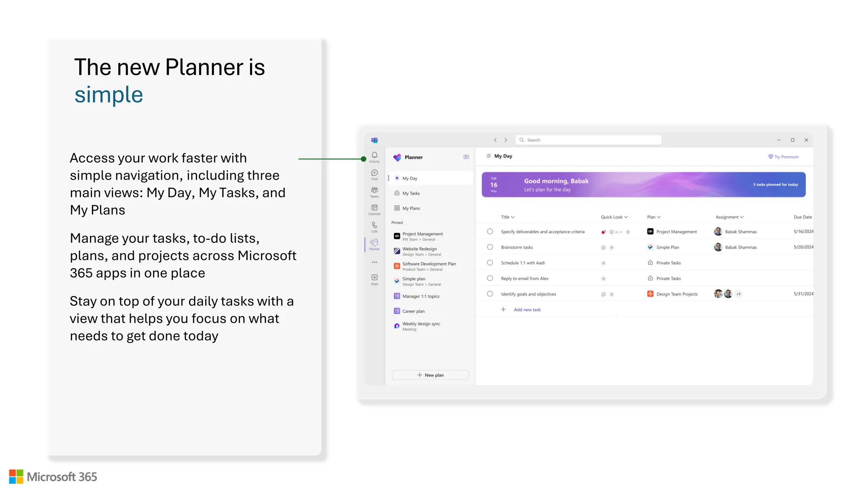Click the Career plan icon
Screen dimensions: 868x488
(x=397, y=311)
